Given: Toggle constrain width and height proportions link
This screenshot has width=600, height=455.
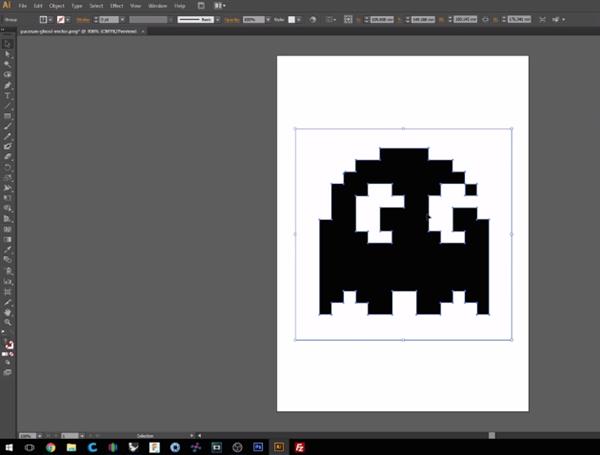Looking at the screenshot, I should click(x=485, y=20).
